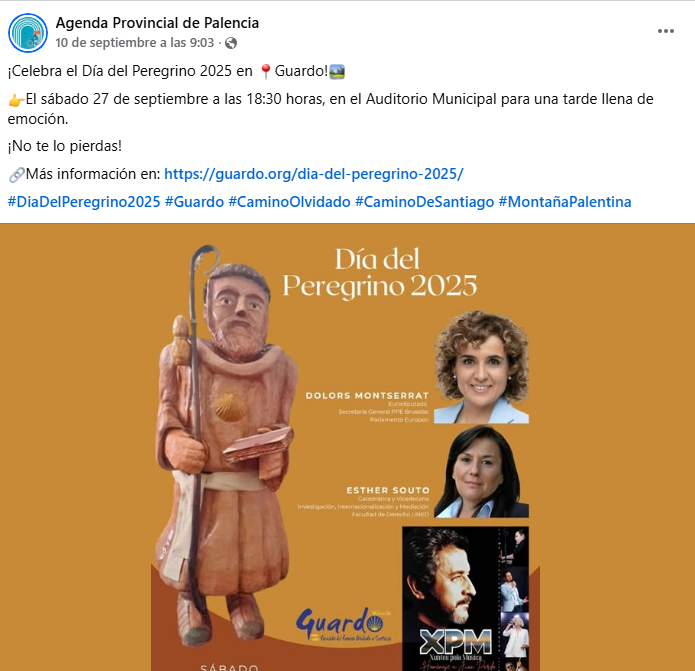
Task: Click the red location pin emoji
Action: coord(266,71)
